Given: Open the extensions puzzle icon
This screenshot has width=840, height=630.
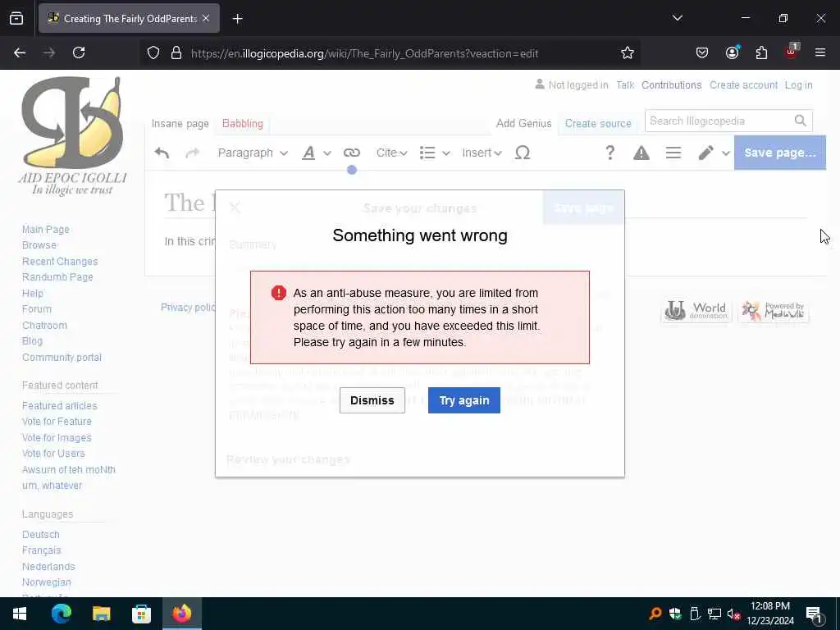Looking at the screenshot, I should point(761,53).
